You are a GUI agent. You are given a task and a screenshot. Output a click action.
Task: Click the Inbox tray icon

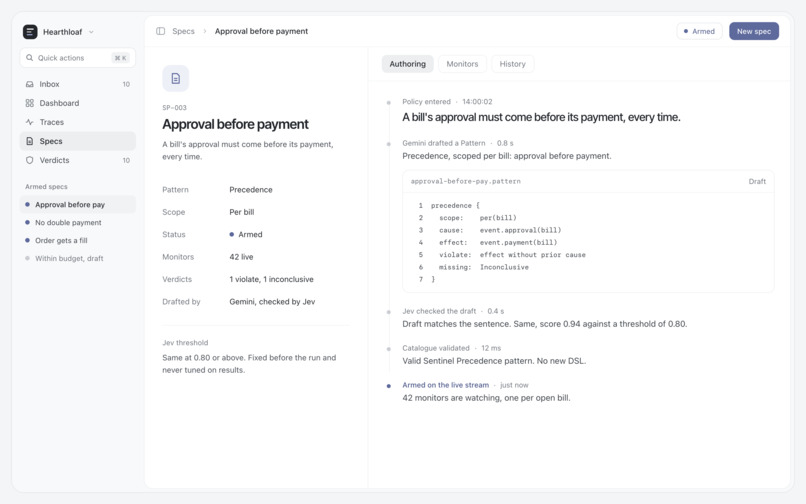30,84
